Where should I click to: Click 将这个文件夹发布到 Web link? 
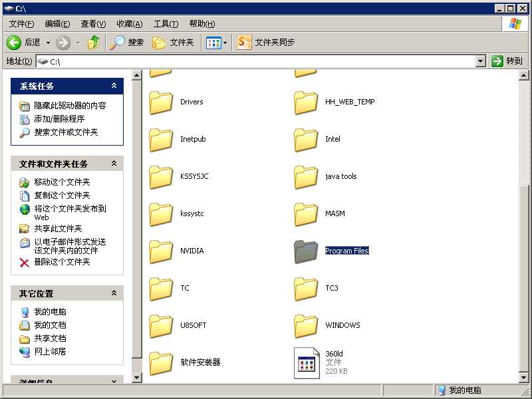[x=70, y=213]
